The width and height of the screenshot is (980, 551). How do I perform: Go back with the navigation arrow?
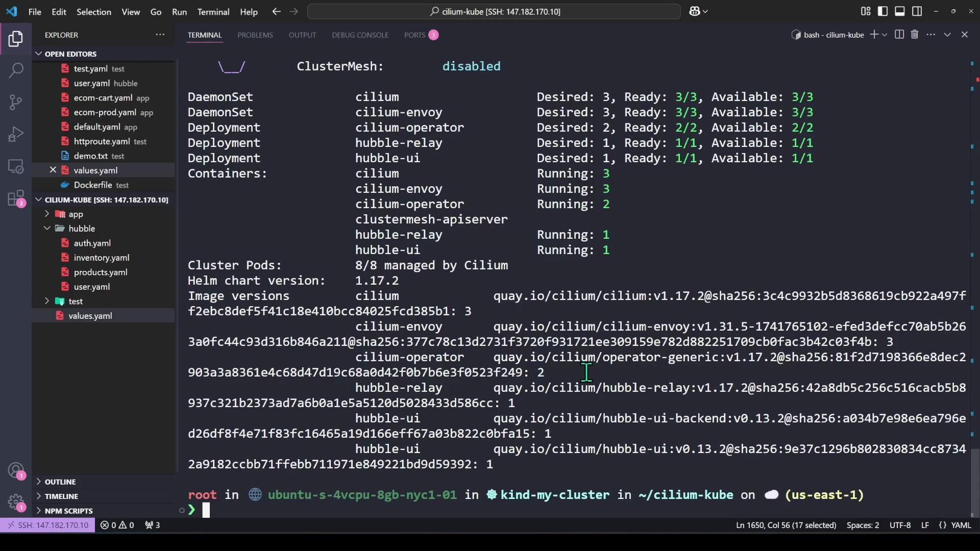276,11
